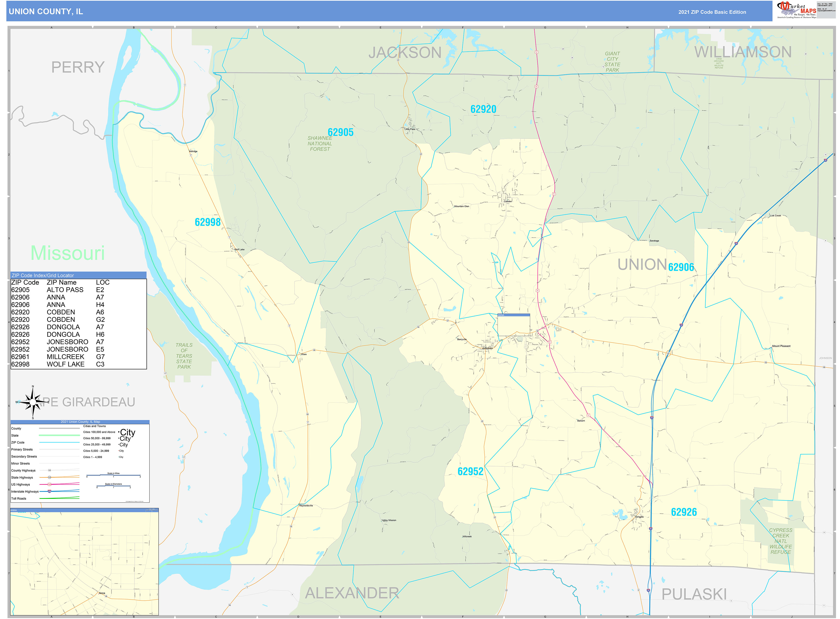This screenshot has width=840, height=619.
Task: Click the Interstate Highways shield symbol
Action: 49,492
